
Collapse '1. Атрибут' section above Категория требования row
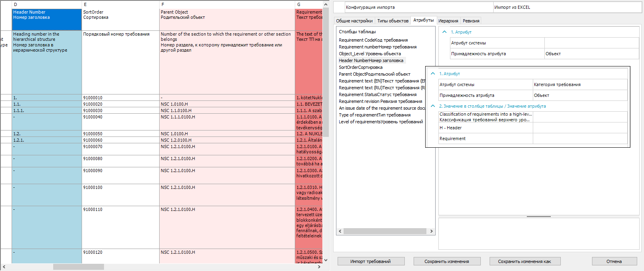[x=433, y=74]
